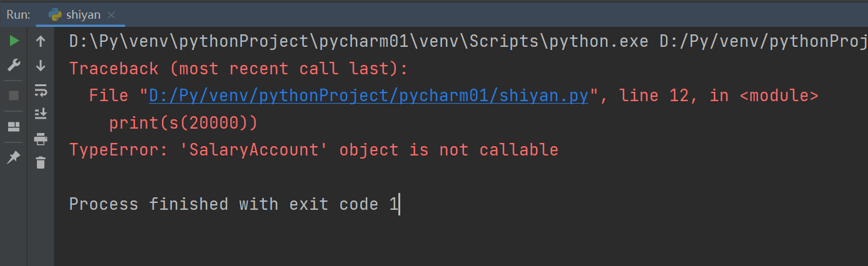Open the wrench run configuration icon

coord(14,65)
